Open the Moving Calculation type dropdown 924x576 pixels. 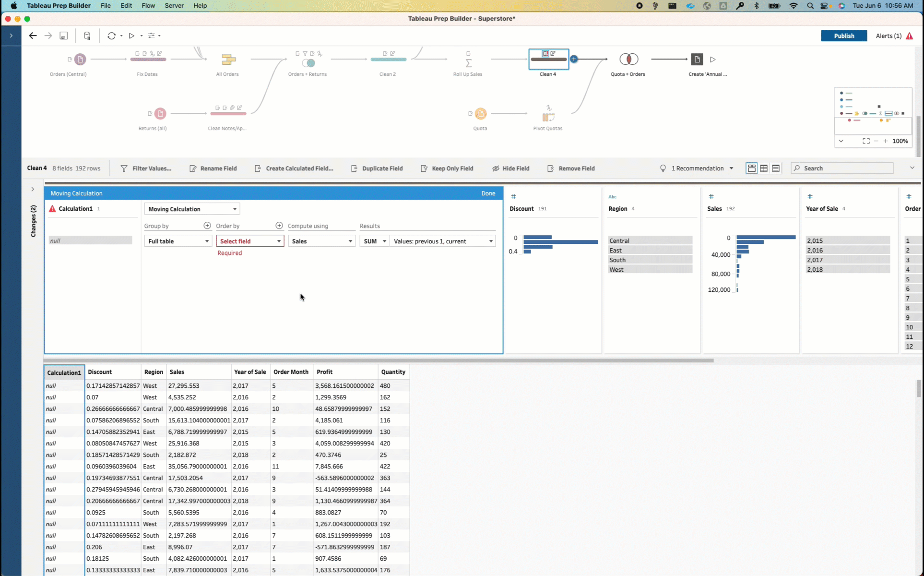coord(192,209)
